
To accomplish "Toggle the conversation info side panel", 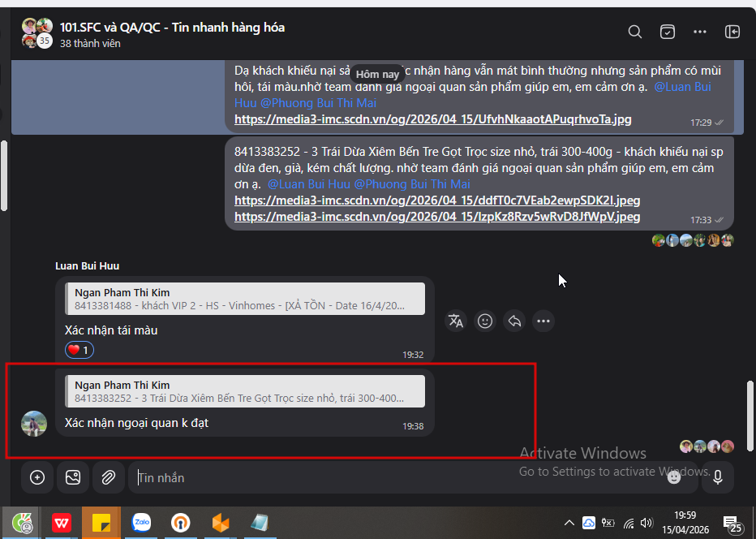I will click(x=732, y=32).
